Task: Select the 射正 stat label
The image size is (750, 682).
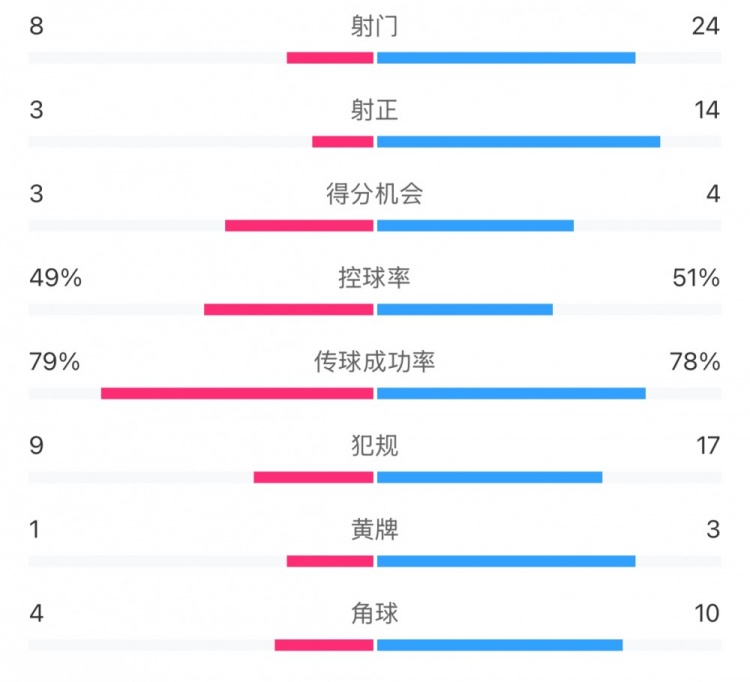Action: [374, 111]
